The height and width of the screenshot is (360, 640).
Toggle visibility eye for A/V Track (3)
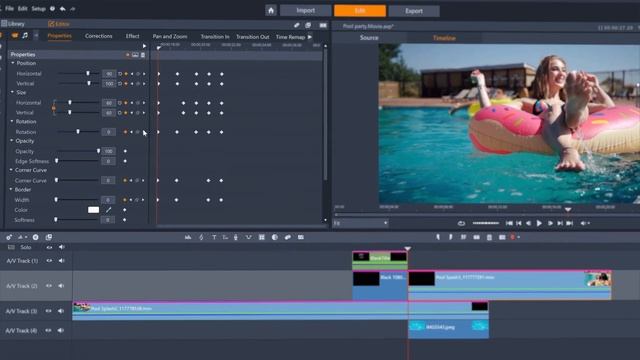pos(49,311)
